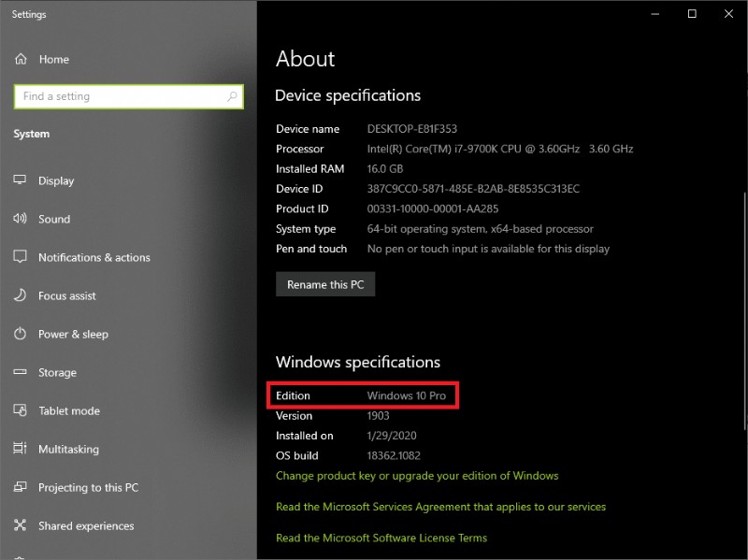Select Projecting to this PC
Screen dimensions: 748x560
88,487
